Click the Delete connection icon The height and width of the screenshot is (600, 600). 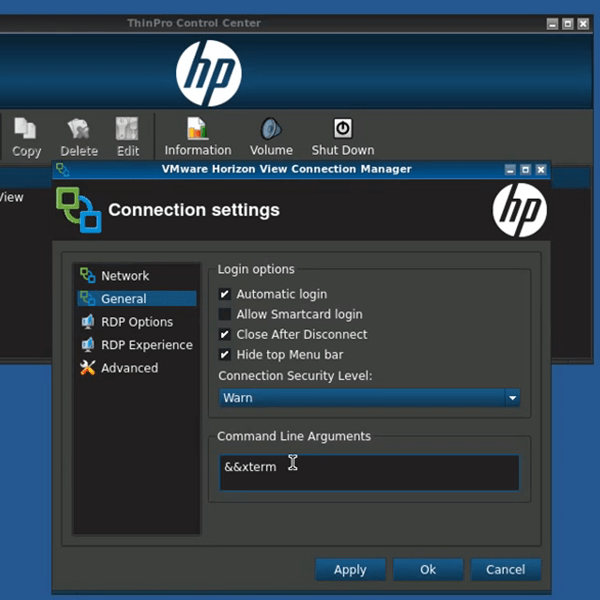79,130
